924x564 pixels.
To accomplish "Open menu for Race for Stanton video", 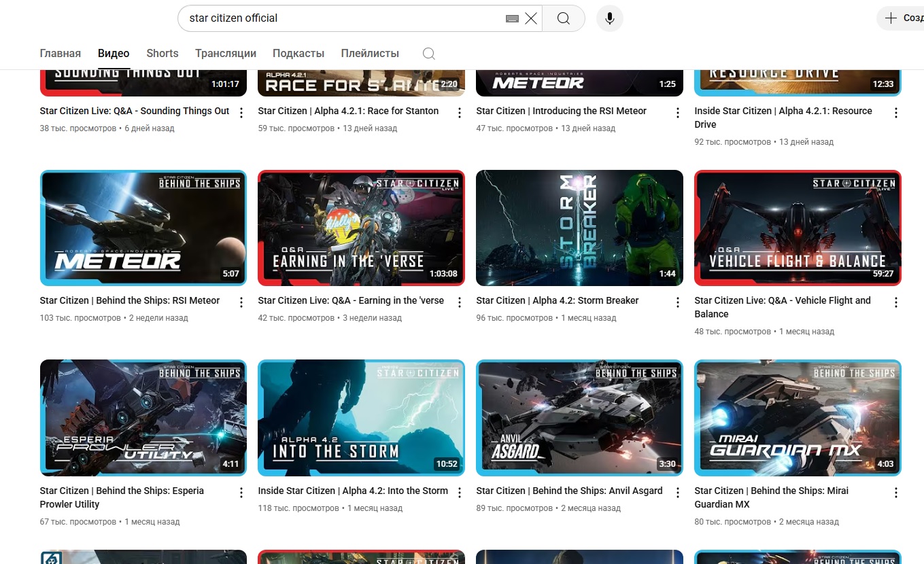I will pyautogui.click(x=460, y=113).
